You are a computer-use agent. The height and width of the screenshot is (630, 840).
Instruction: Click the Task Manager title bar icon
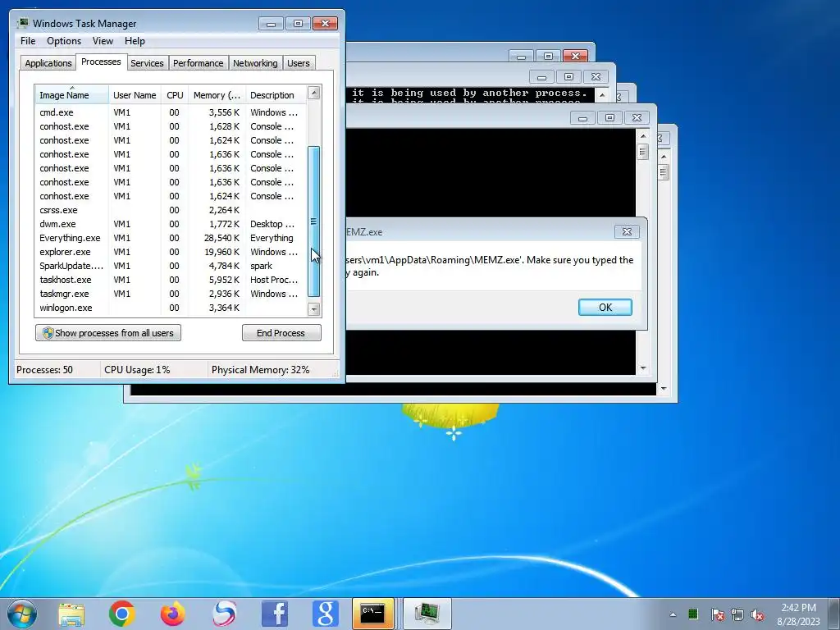[x=23, y=23]
